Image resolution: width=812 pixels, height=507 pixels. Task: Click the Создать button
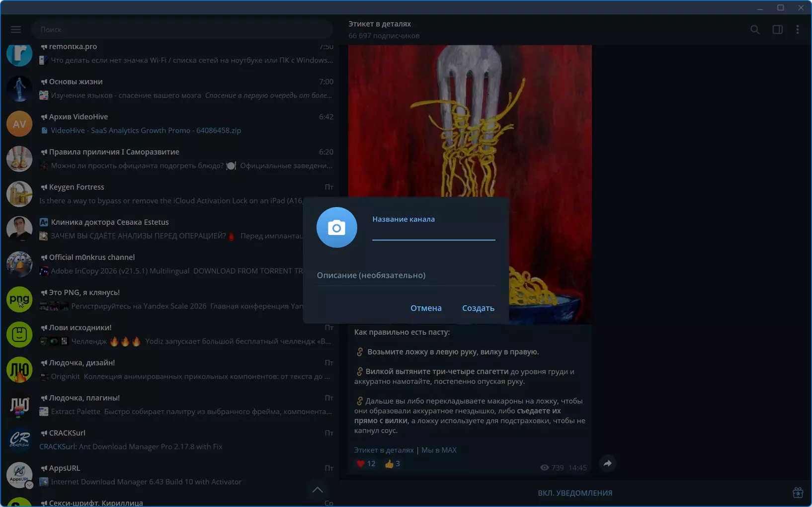coord(478,308)
